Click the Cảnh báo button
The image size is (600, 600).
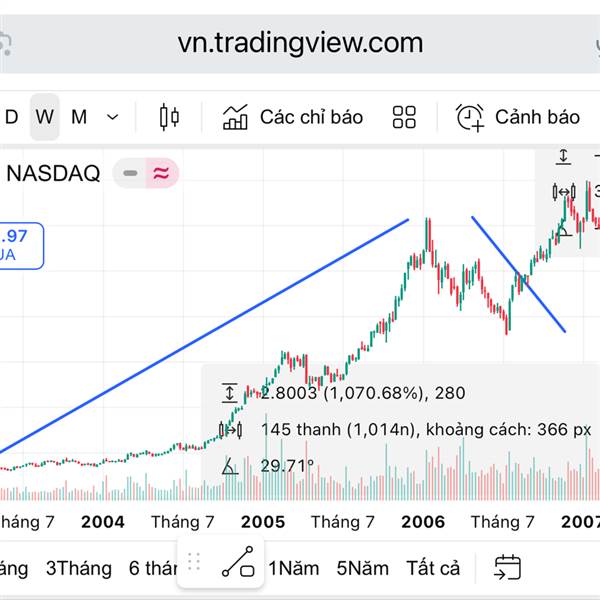[x=537, y=117]
